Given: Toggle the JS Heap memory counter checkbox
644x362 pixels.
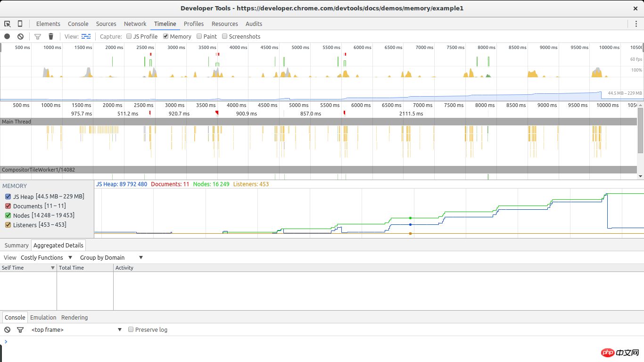Looking at the screenshot, I should click(8, 197).
